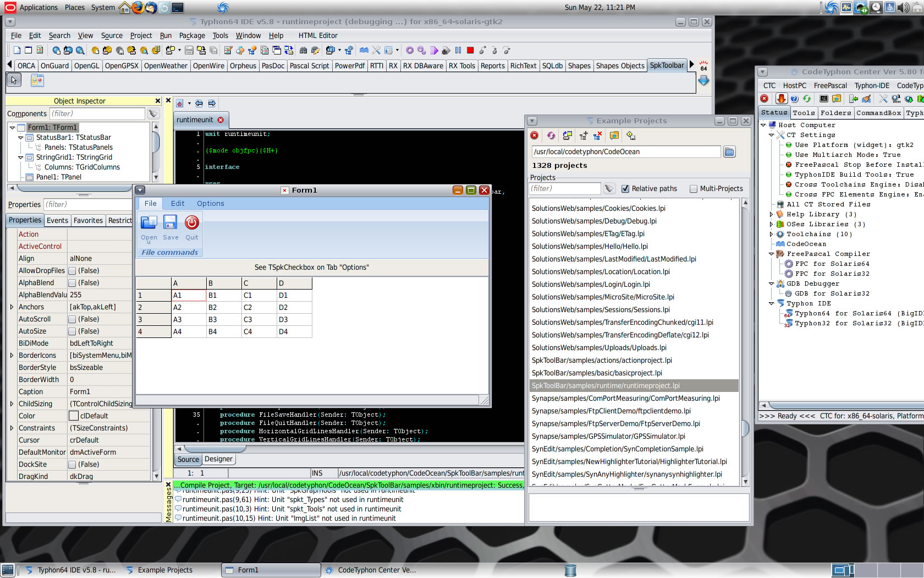
Task: Click the red close icon in Example Projects toolbar
Action: click(x=535, y=135)
